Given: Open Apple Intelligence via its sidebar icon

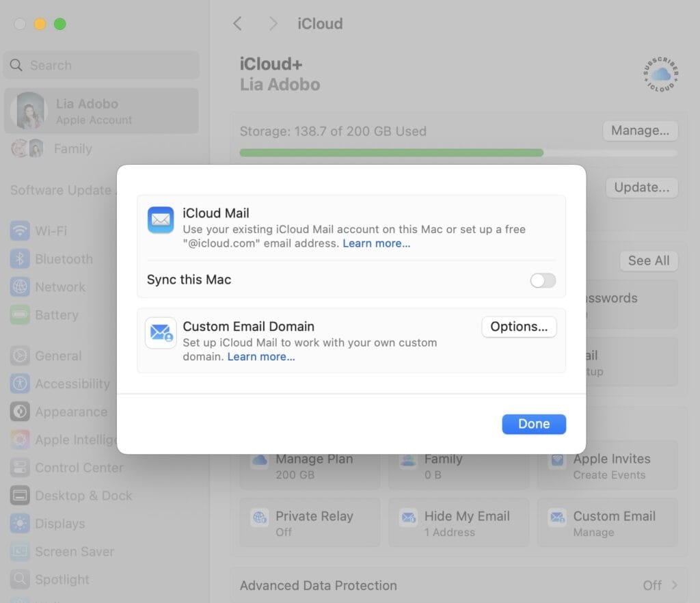Looking at the screenshot, I should [x=19, y=440].
